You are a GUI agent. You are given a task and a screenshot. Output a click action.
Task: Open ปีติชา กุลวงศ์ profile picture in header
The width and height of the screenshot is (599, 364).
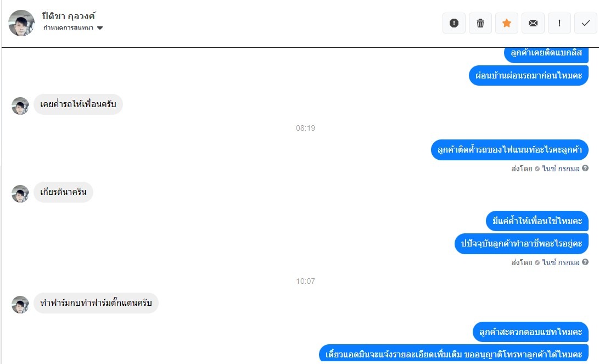tap(21, 23)
